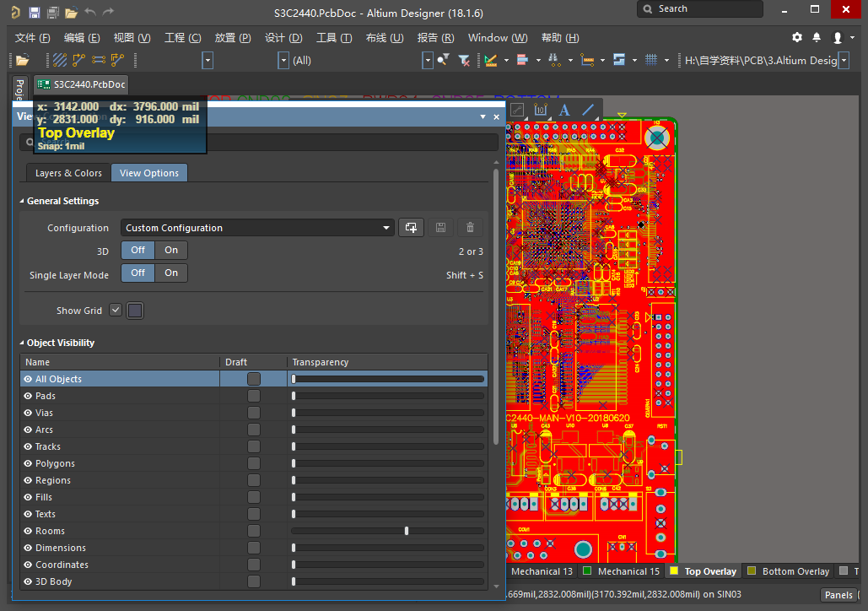Collapse the General Settings section
This screenshot has height=611, width=868.
(x=22, y=201)
